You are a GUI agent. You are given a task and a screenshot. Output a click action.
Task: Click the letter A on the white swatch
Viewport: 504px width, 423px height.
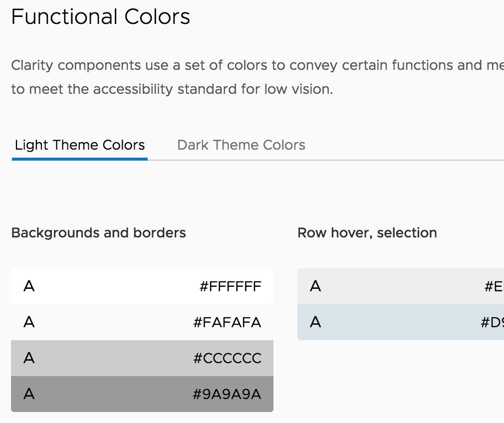click(x=28, y=286)
